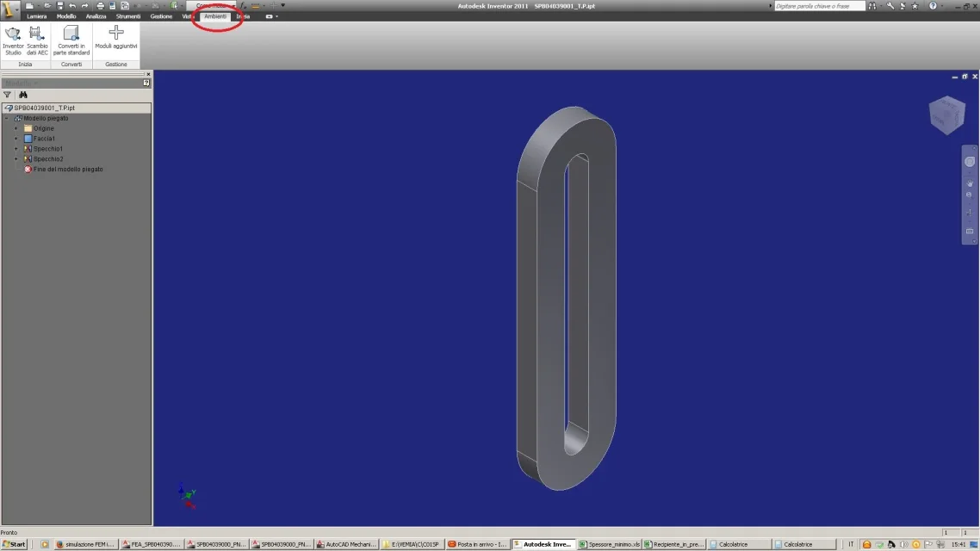Click Converti in parte standard icon
The image size is (980, 551).
click(71, 40)
